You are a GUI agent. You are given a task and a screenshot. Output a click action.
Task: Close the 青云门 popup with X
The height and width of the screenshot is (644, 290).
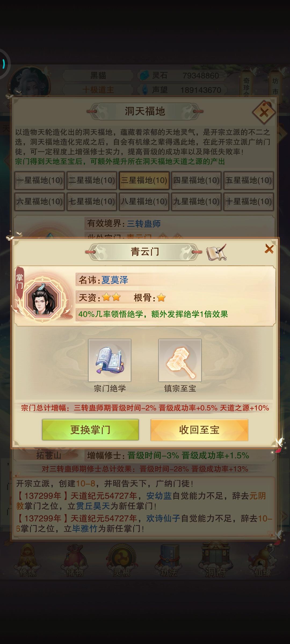pyautogui.click(x=269, y=249)
